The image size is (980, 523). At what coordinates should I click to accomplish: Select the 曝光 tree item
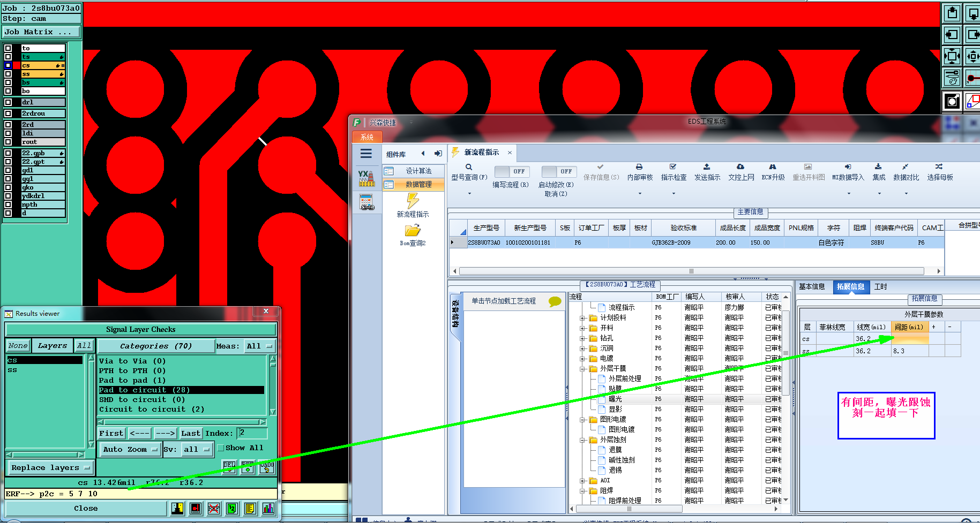[615, 399]
